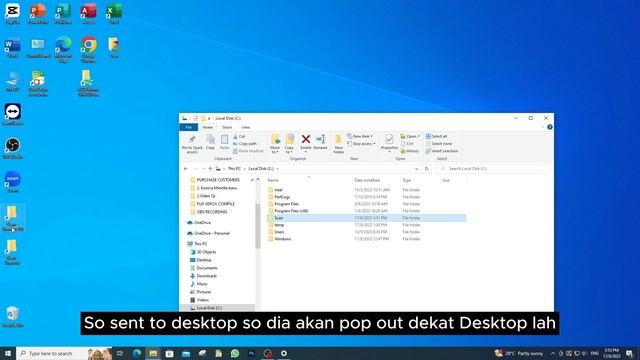The height and width of the screenshot is (360, 640).
Task: Open the Open dropdown in the ribbon
Action: [x=410, y=136]
